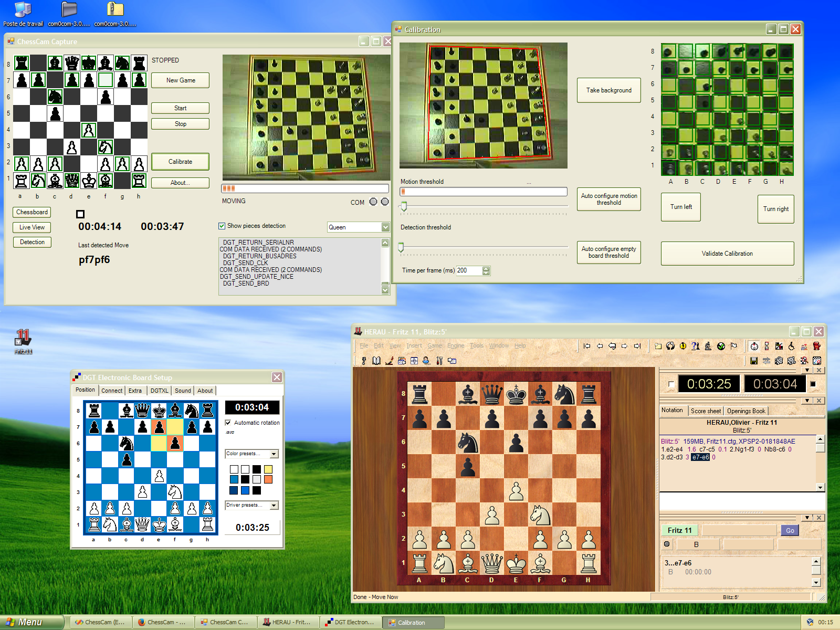Expand the notation pane menu arrow
The height and width of the screenshot is (630, 840).
(x=807, y=401)
